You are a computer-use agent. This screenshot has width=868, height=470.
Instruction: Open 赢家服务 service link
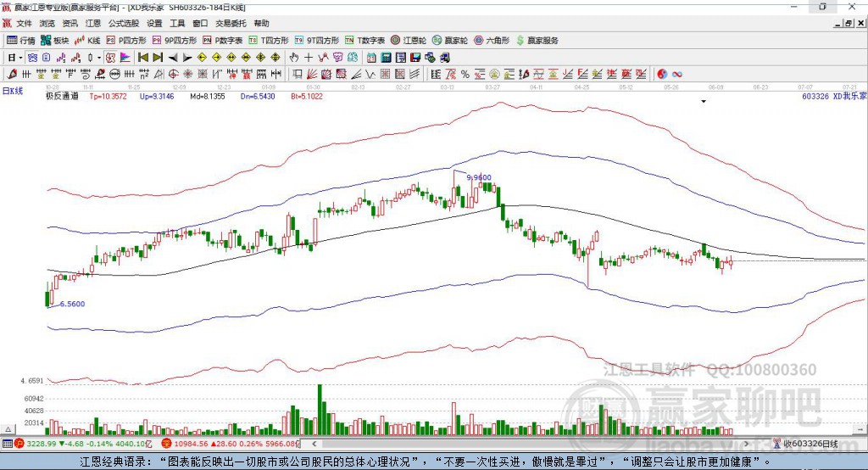coord(537,41)
